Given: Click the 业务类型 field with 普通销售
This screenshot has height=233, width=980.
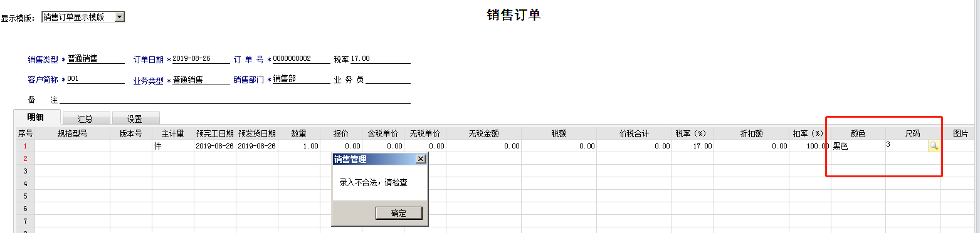Looking at the screenshot, I should click(x=201, y=80).
